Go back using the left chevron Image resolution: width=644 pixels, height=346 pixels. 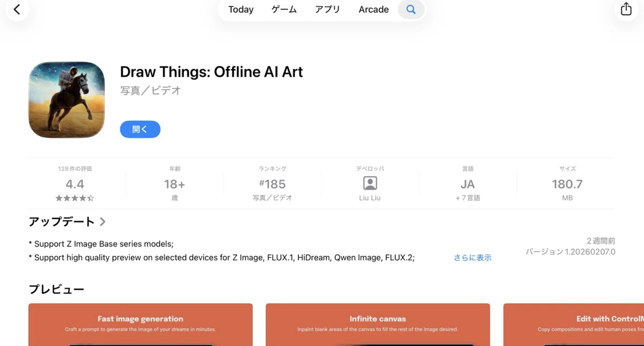[17, 10]
